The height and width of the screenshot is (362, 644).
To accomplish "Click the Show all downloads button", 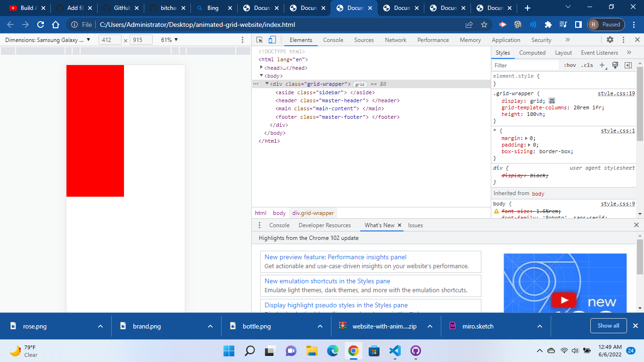I will click(608, 326).
